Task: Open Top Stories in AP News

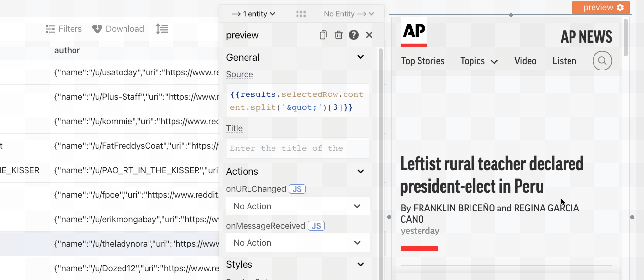Action: click(x=422, y=61)
